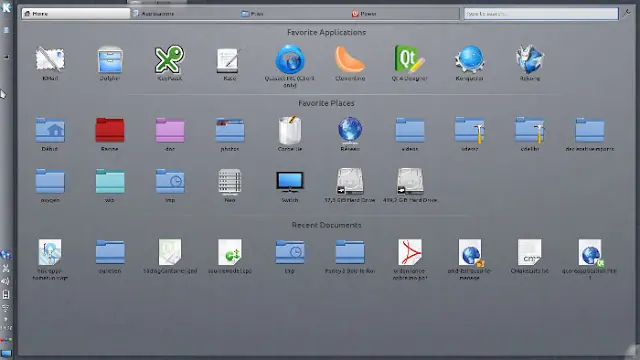The image size is (640, 360).
Task: Click the volume icon in side panel
Action: click(5, 281)
